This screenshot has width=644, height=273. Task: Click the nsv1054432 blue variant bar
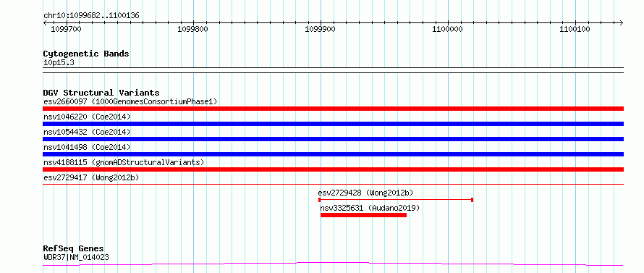[333, 139]
